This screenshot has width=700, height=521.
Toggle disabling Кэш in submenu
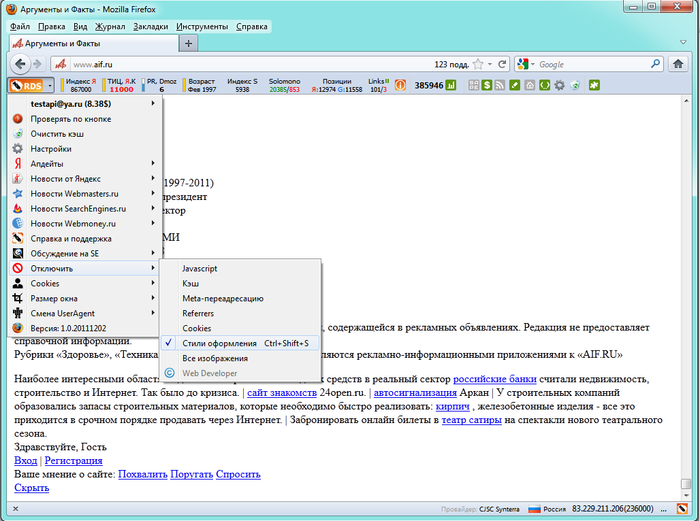[x=240, y=283]
